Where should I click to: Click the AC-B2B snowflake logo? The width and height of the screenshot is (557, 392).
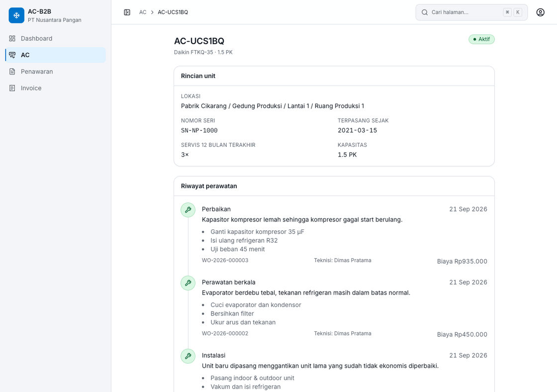click(x=16, y=15)
